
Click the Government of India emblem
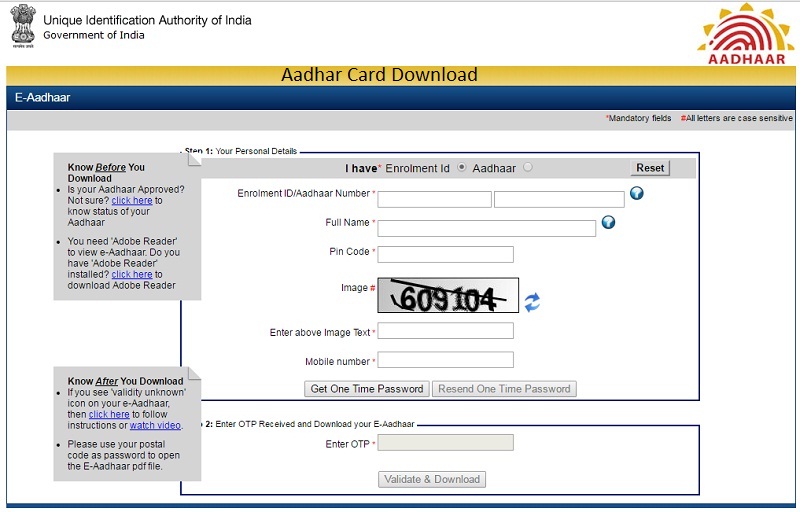[x=23, y=25]
